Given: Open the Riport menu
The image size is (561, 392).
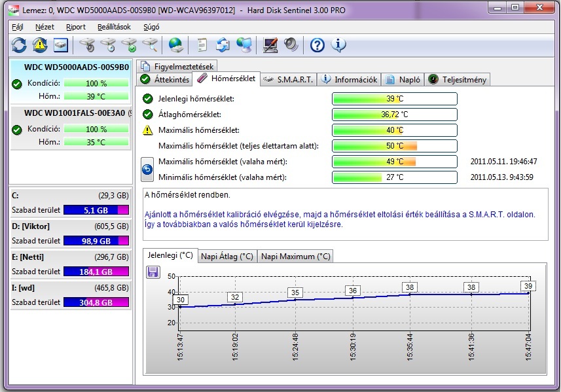Looking at the screenshot, I should click(76, 27).
